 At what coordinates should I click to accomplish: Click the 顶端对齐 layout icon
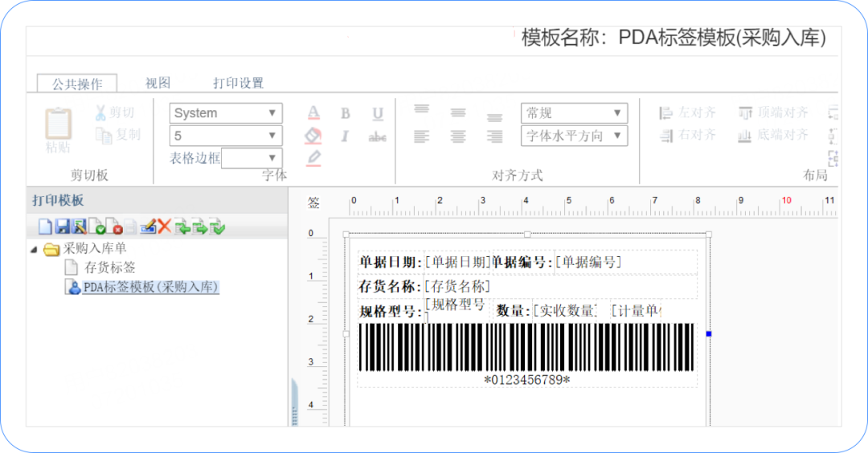pos(746,113)
